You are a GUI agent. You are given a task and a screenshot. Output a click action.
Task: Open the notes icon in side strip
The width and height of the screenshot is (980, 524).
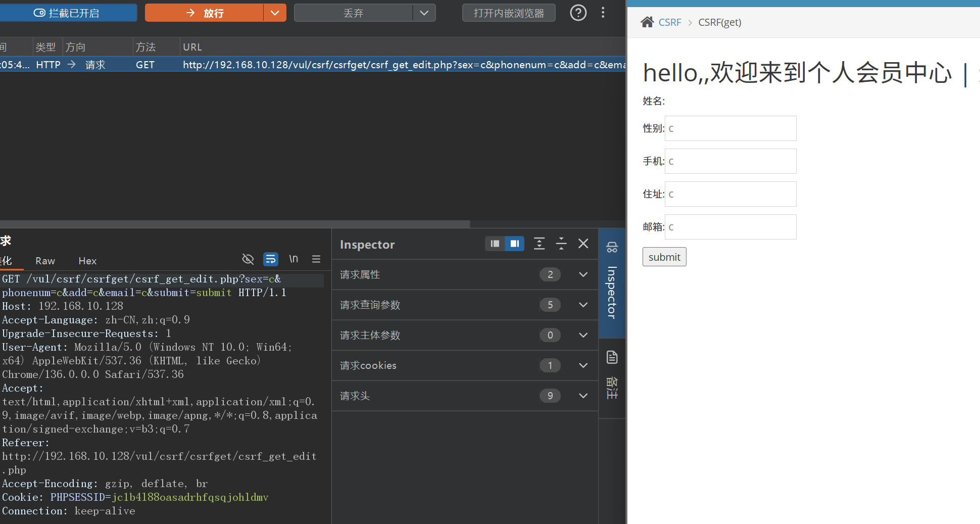tap(612, 358)
